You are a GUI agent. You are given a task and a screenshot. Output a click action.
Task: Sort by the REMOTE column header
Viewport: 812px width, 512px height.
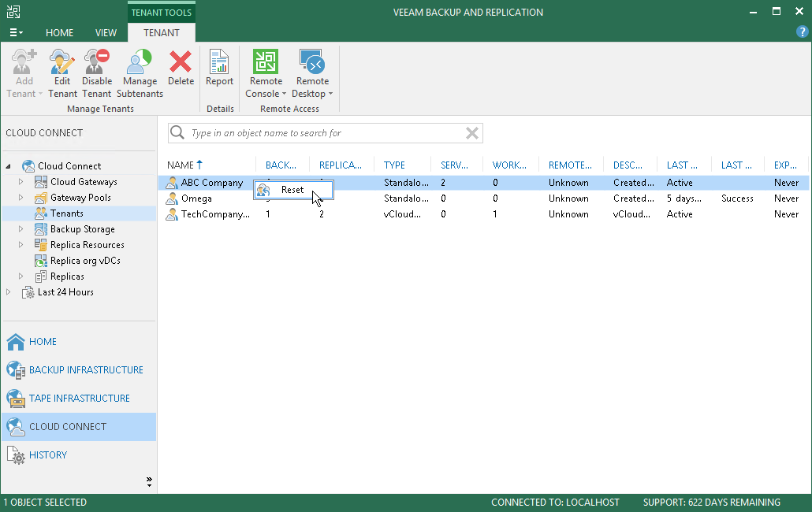pos(570,165)
